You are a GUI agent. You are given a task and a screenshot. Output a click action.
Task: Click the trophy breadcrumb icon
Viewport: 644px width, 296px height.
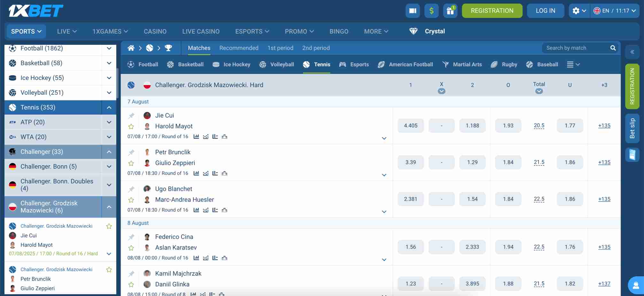168,48
